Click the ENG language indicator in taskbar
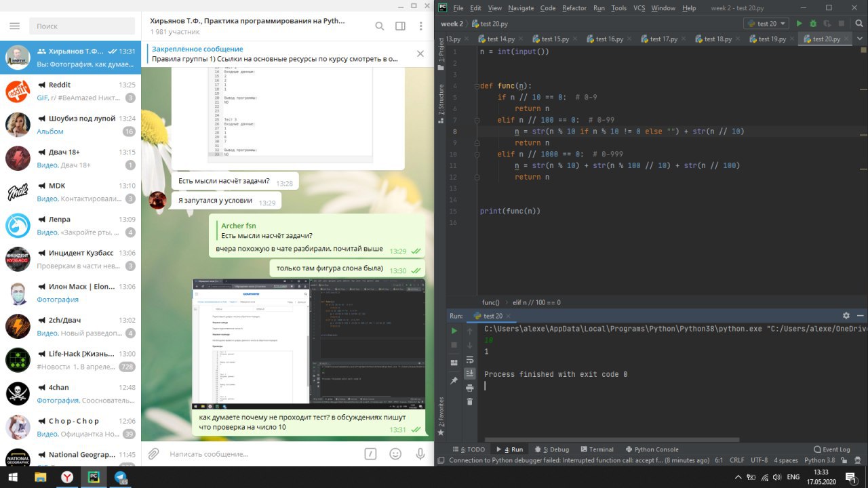Image resolution: width=868 pixels, height=488 pixels. click(793, 477)
